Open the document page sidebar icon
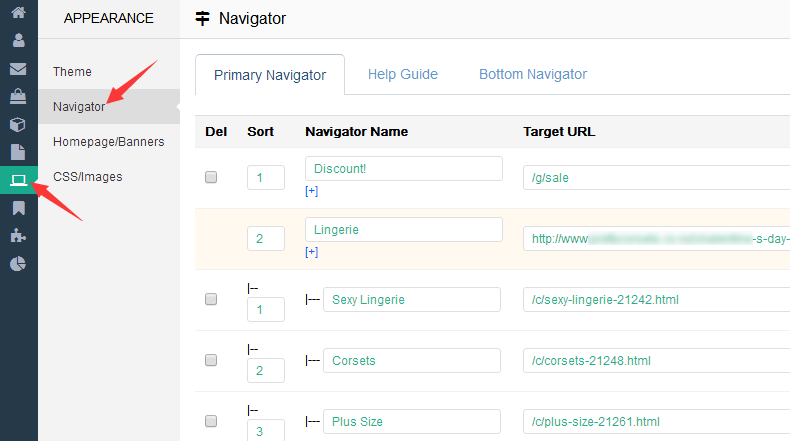Image resolution: width=790 pixels, height=441 pixels. [18, 152]
